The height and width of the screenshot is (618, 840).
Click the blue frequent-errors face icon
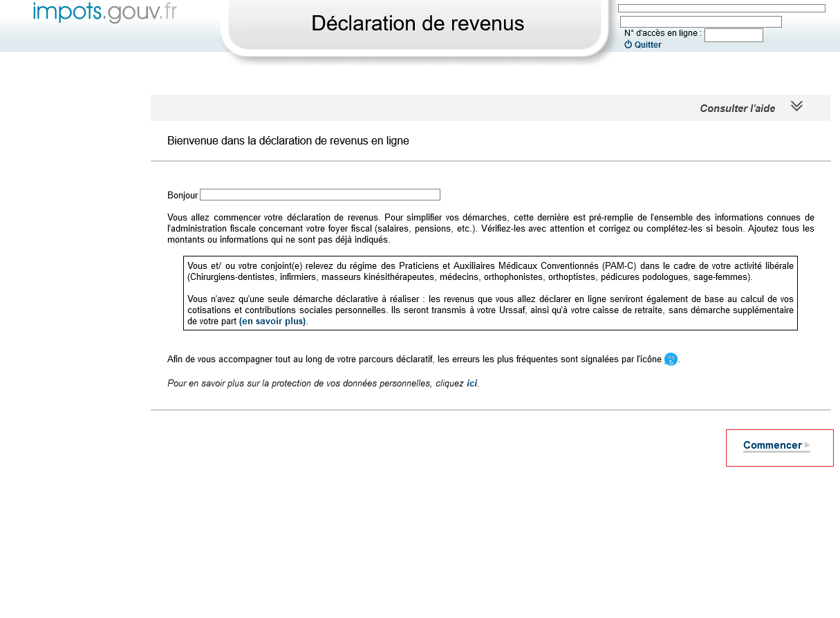[671, 359]
